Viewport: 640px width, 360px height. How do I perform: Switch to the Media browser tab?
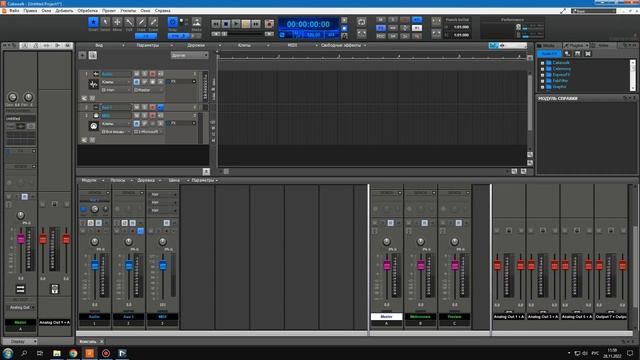point(548,45)
